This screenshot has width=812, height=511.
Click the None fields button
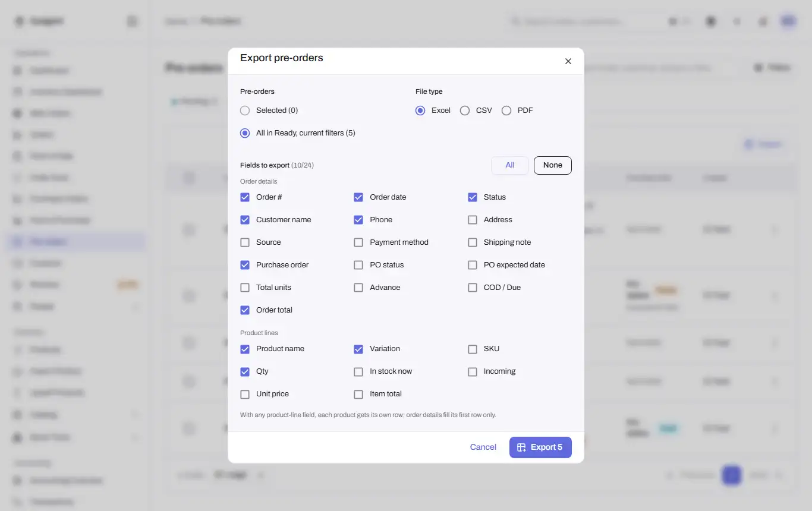click(553, 165)
